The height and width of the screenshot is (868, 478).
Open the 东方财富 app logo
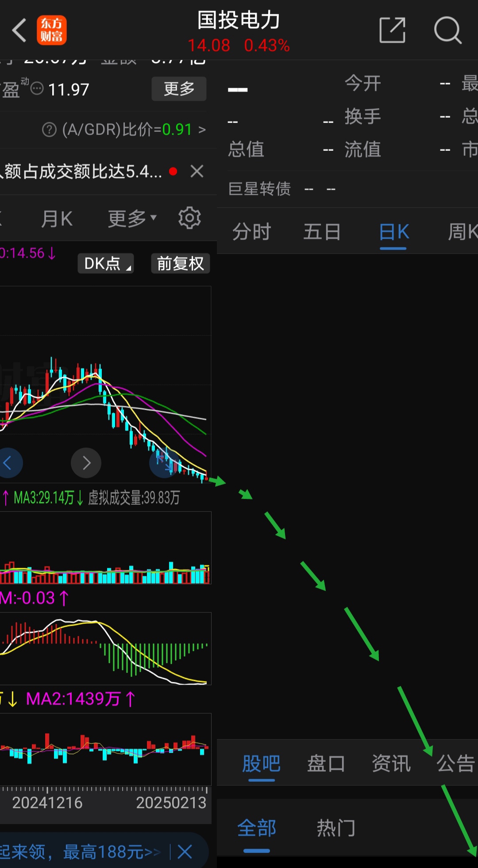point(52,30)
